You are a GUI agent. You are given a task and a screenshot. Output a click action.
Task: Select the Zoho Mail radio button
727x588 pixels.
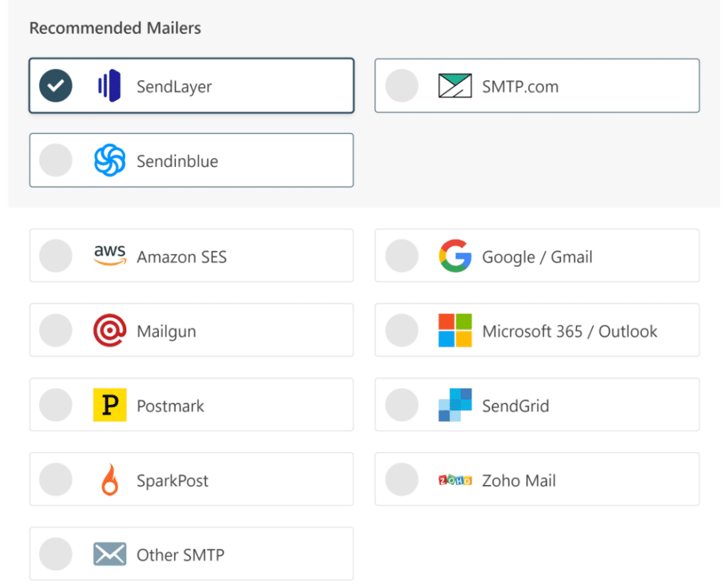401,479
